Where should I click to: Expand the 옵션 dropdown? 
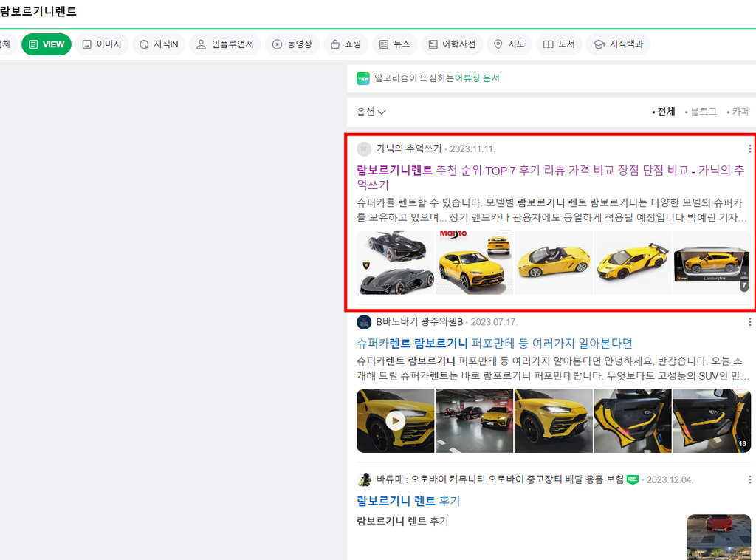pos(371,112)
